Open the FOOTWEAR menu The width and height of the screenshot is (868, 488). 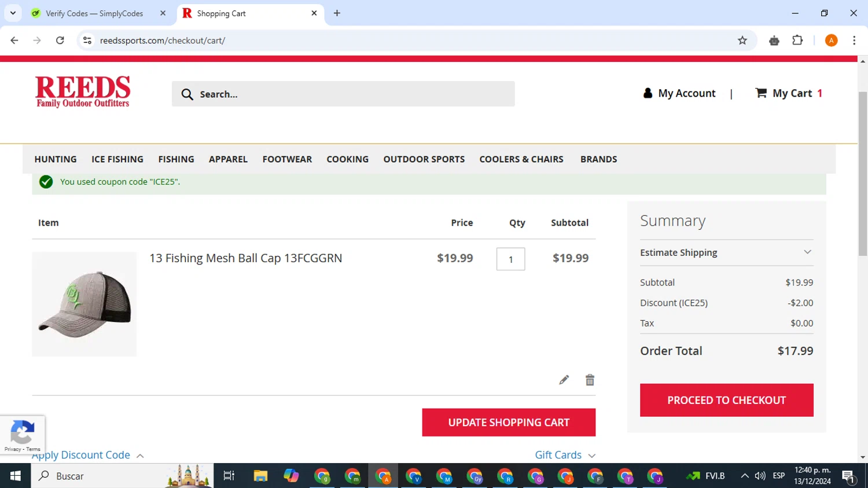[287, 159]
